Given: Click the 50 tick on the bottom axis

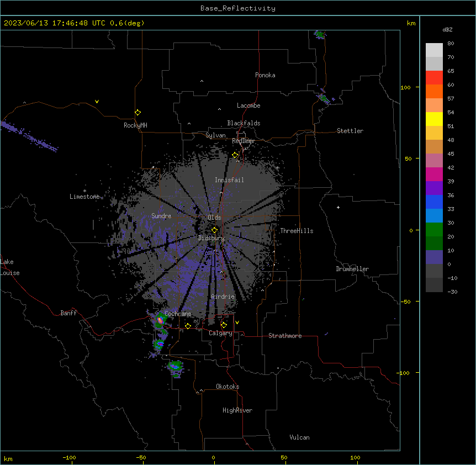Looking at the screenshot, I should (284, 458).
